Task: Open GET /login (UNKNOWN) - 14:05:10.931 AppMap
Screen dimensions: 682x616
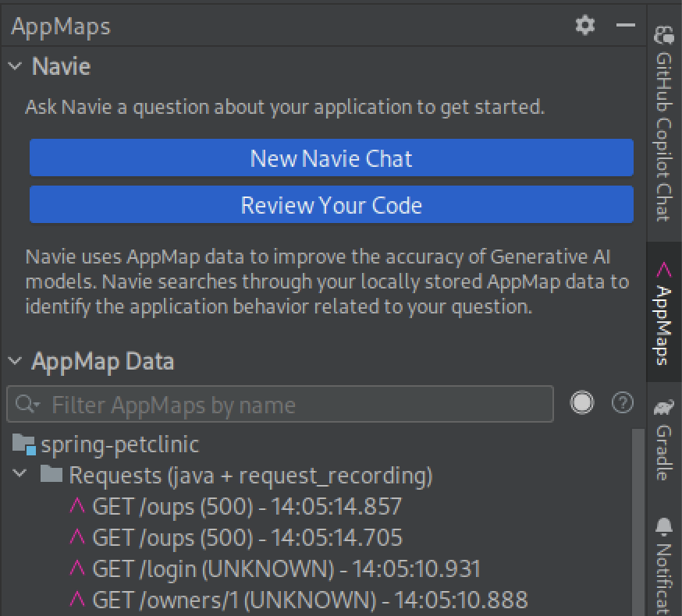Action: click(286, 569)
